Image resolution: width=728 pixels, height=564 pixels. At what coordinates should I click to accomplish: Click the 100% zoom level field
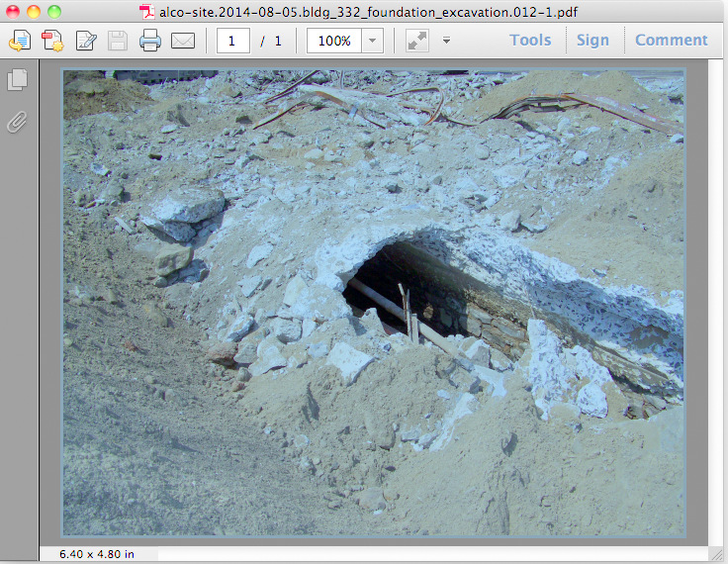[334, 41]
